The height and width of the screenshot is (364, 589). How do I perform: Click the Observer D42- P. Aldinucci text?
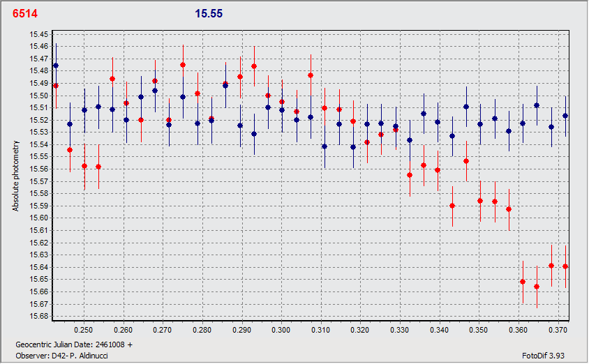click(61, 355)
